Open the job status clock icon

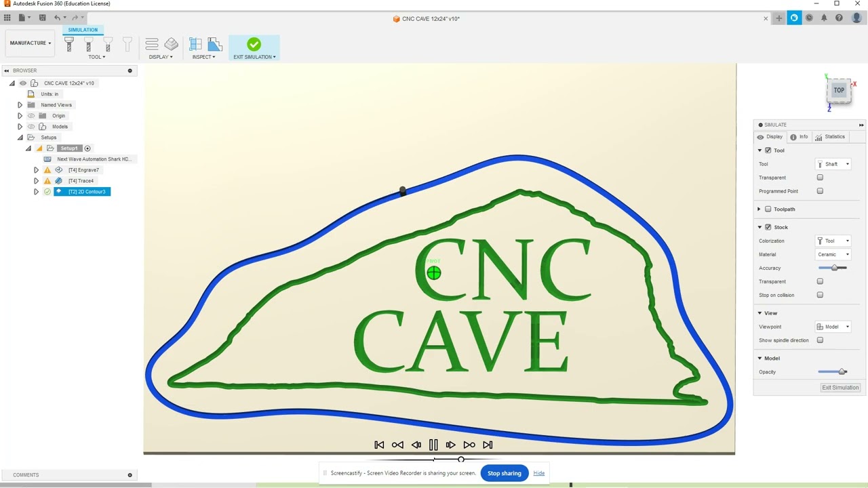pyautogui.click(x=809, y=18)
